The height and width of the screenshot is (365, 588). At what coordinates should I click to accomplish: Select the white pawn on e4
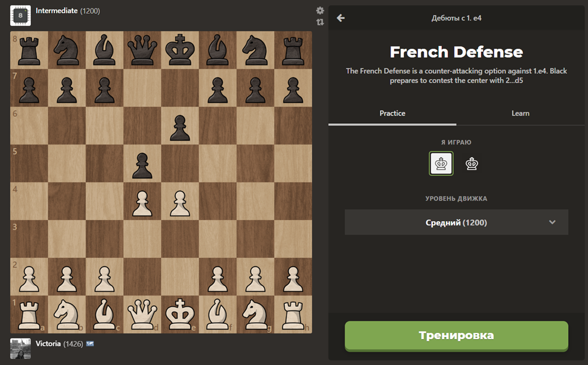coord(180,201)
